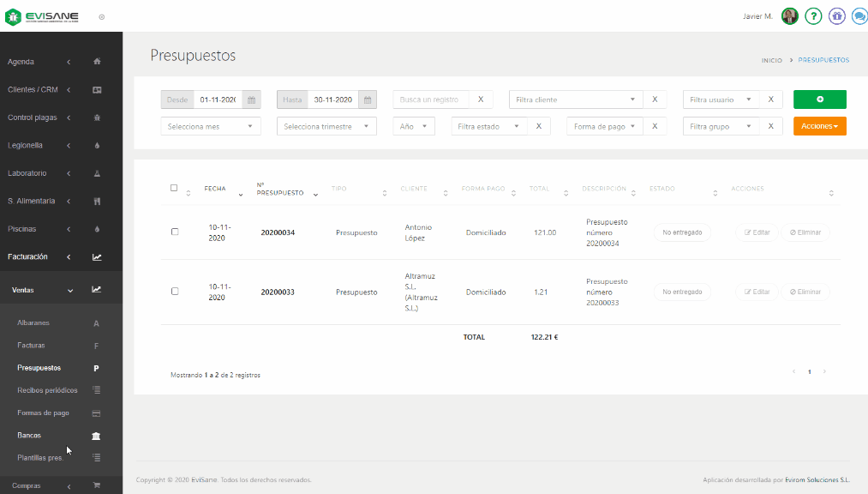Click the green add new presupuesto button
Screen dimensions: 868x494
pyautogui.click(x=819, y=99)
